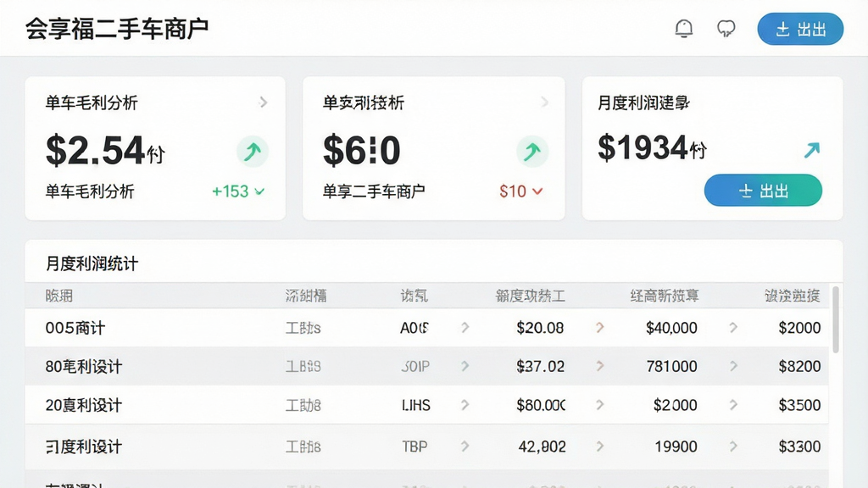Select the row named 005商计
Screen dimensions: 868x488
[x=427, y=328]
